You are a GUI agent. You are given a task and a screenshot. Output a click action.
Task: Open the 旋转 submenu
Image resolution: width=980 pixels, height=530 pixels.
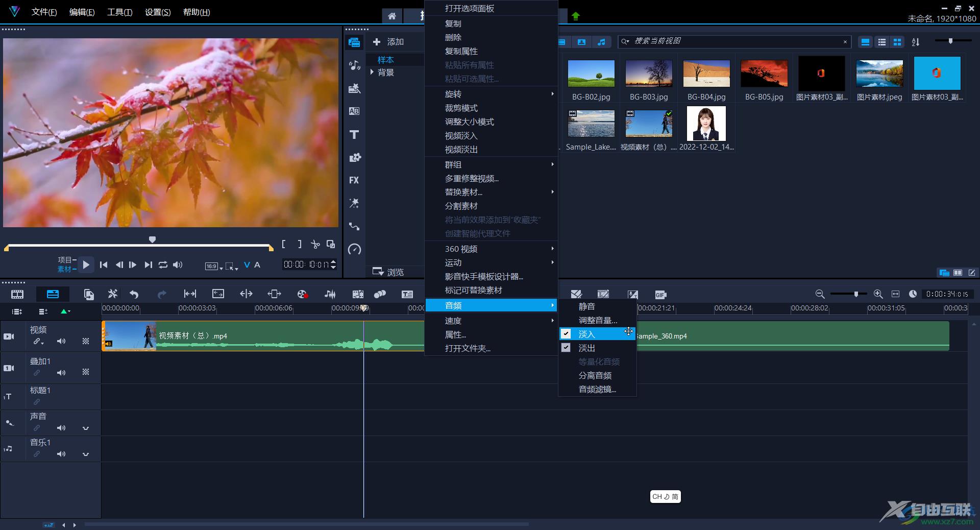[x=491, y=94]
